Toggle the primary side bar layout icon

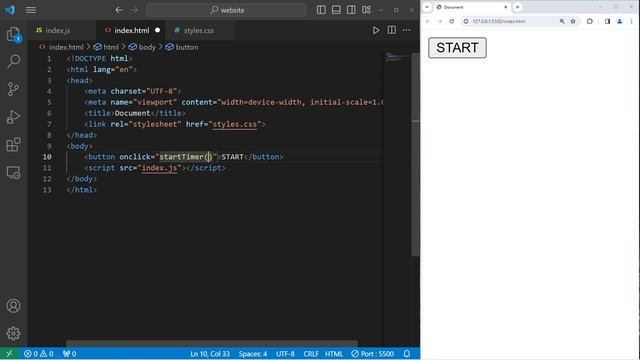321,10
